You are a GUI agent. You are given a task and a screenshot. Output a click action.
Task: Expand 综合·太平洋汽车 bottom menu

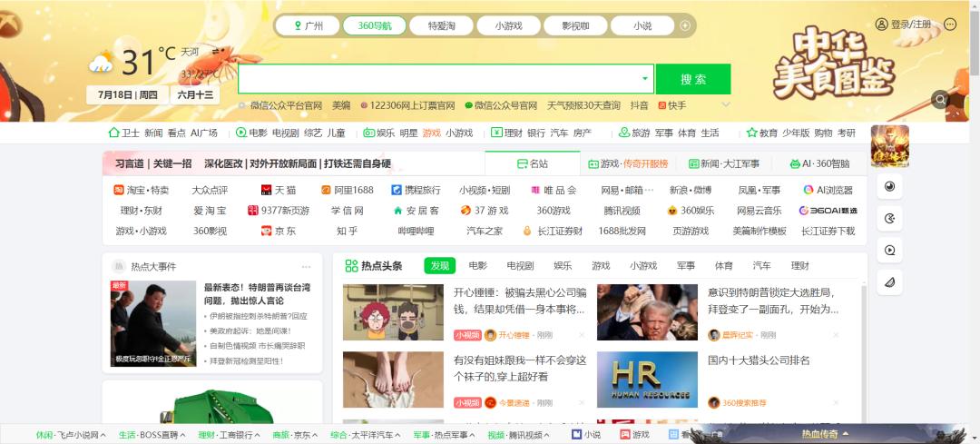[397, 435]
